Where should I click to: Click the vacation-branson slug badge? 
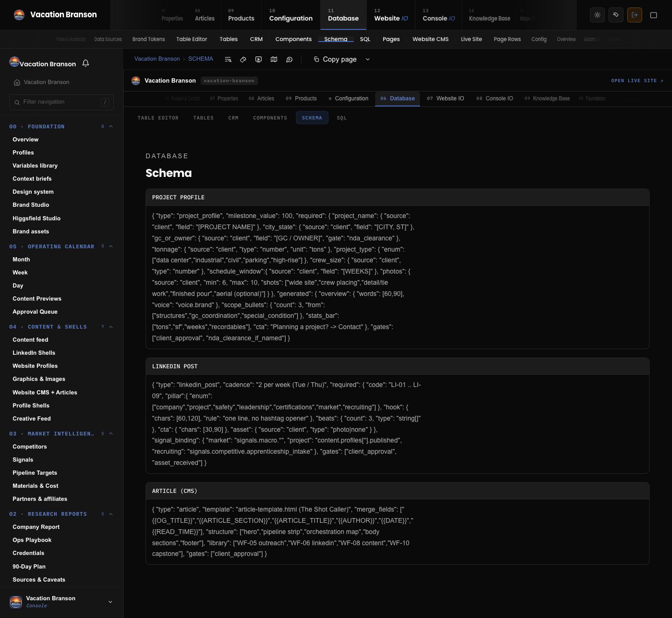(229, 81)
